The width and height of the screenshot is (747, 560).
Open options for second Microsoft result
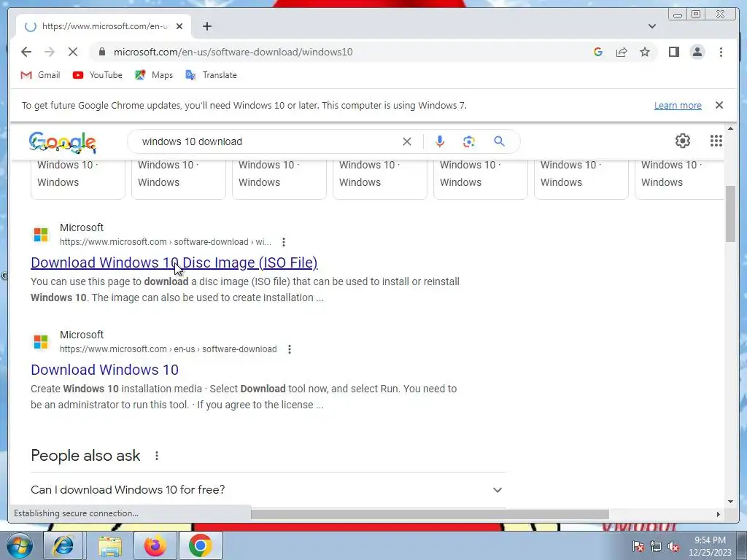[289, 349]
